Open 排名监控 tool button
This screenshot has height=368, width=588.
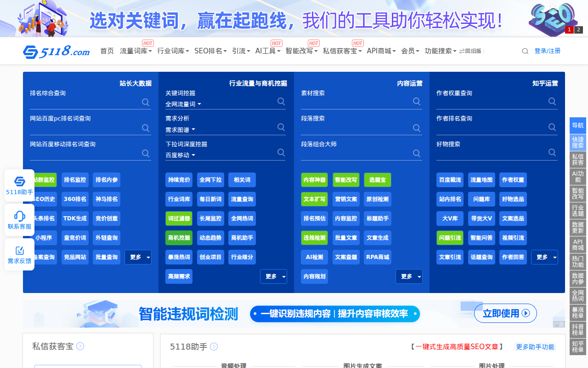point(75,180)
